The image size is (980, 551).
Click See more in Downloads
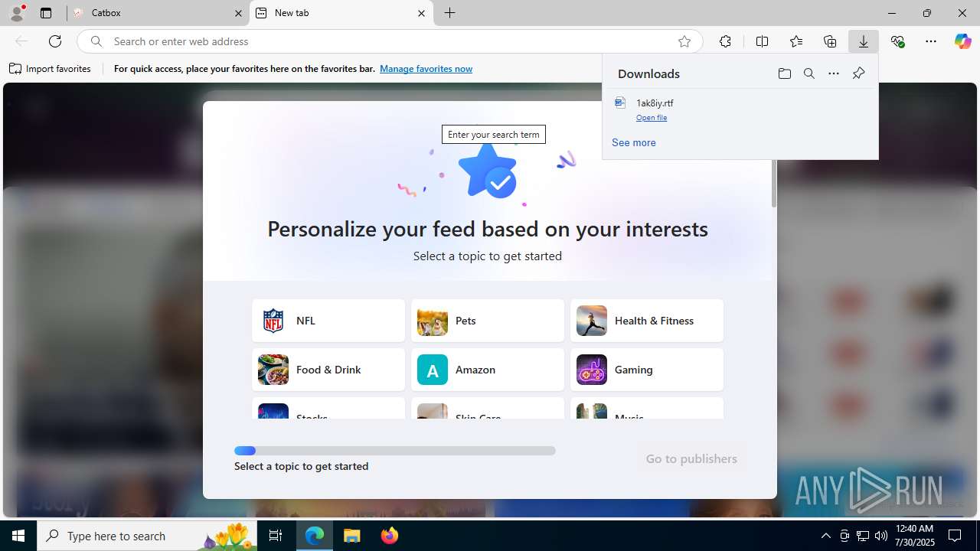[x=633, y=142]
